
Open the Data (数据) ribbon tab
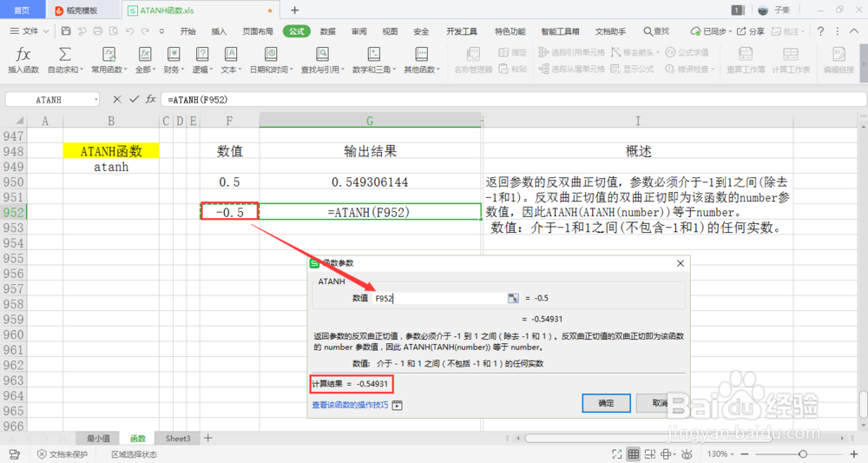point(328,31)
